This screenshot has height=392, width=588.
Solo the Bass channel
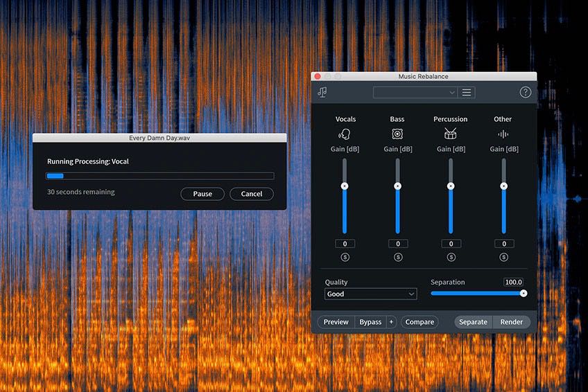[398, 257]
